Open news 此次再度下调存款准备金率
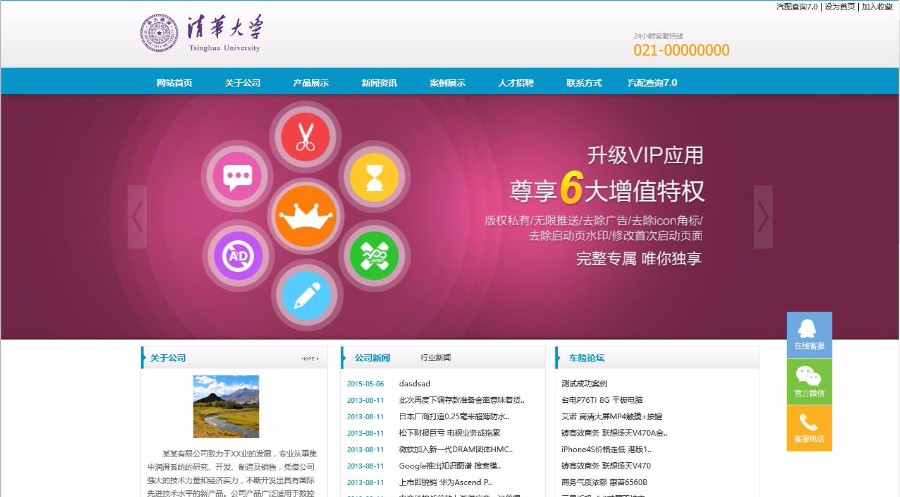The width and height of the screenshot is (900, 497). [x=461, y=400]
